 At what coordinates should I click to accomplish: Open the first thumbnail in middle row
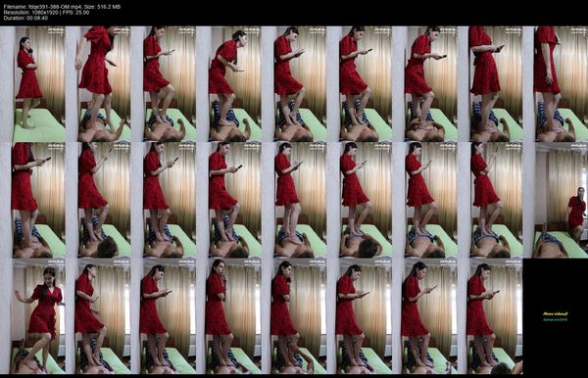click(32, 200)
